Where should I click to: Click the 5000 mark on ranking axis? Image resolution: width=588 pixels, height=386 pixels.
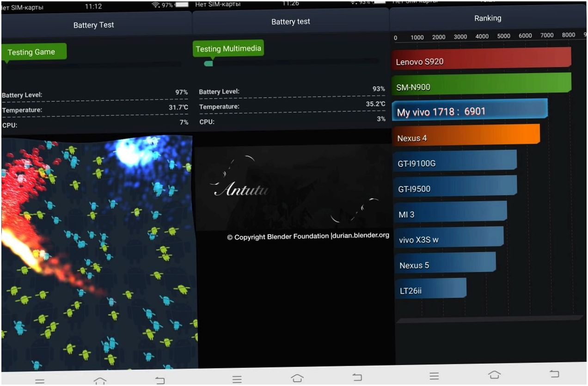tap(504, 36)
